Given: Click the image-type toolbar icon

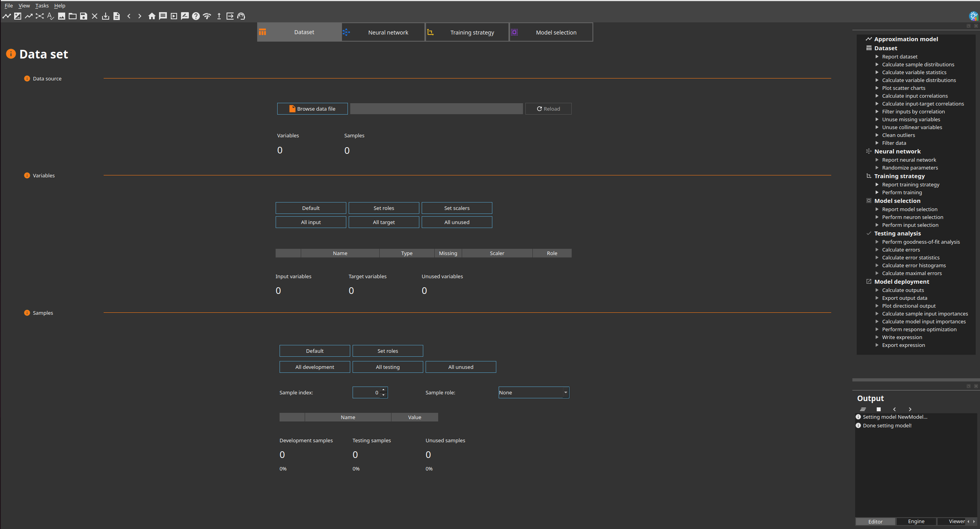Looking at the screenshot, I should click(x=62, y=16).
